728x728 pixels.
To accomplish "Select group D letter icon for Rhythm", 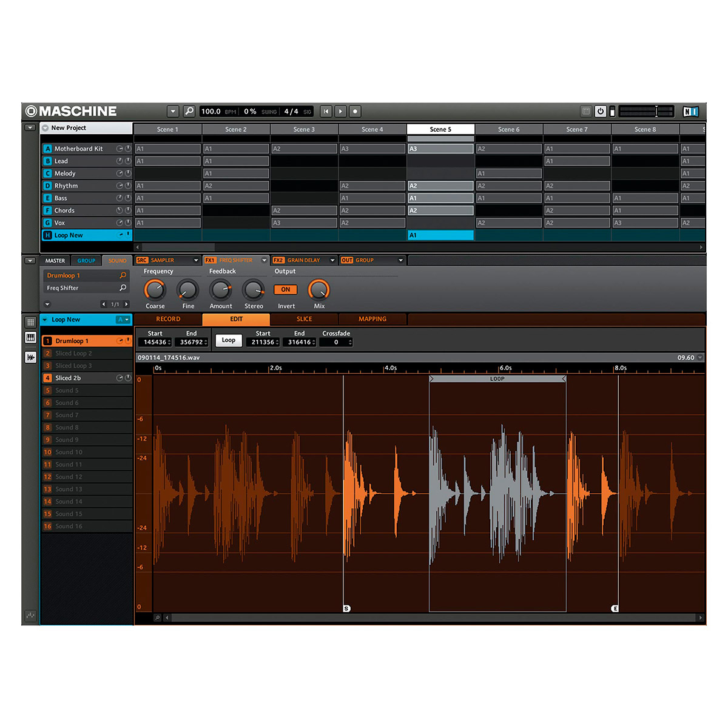I will click(x=47, y=186).
